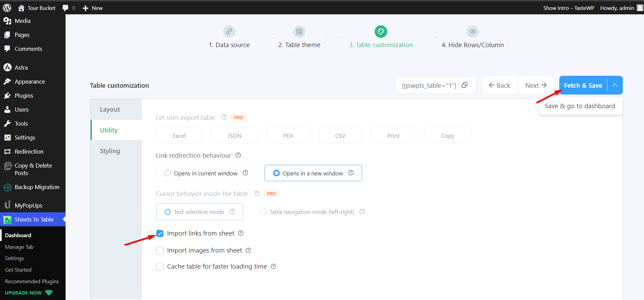Click the Hide Rows/Column eye step icon
This screenshot has width=644, height=300.
[473, 31]
